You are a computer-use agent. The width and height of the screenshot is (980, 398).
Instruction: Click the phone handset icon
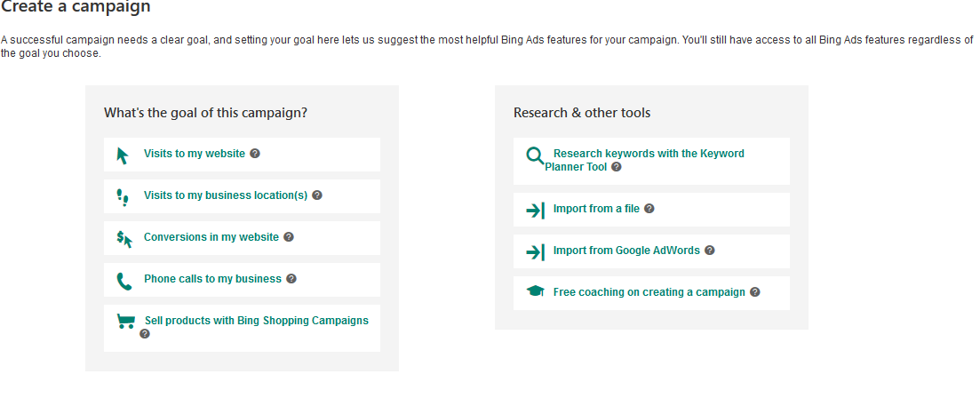tap(124, 282)
